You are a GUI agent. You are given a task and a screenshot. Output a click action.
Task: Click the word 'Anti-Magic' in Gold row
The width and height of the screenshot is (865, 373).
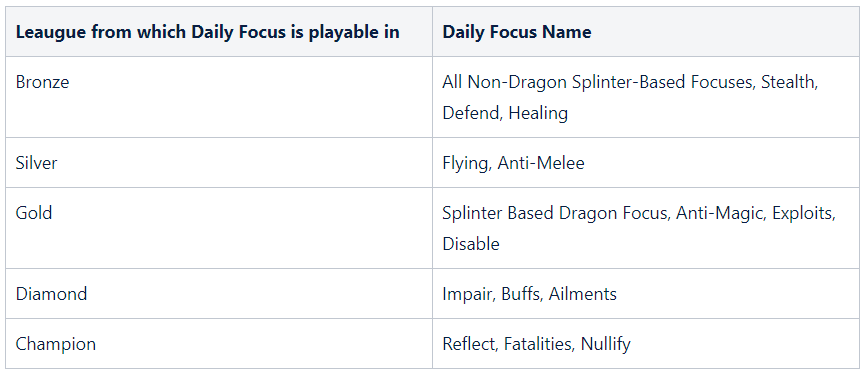(719, 213)
